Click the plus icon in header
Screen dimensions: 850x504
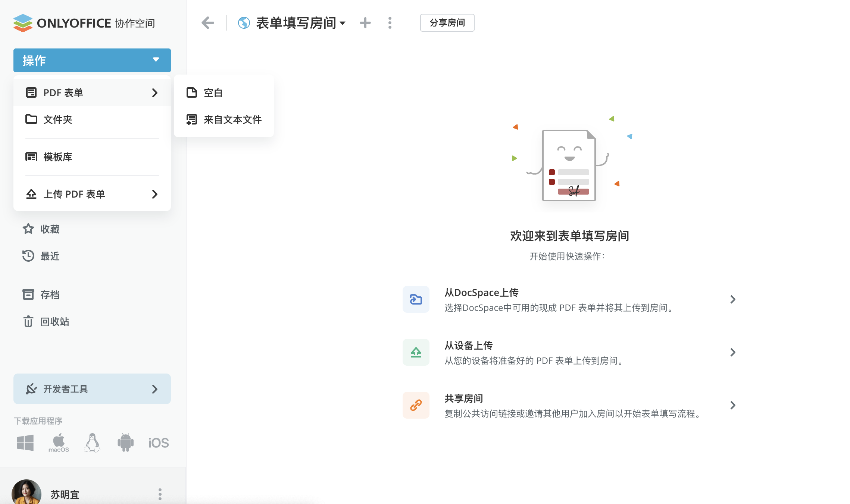(x=365, y=23)
